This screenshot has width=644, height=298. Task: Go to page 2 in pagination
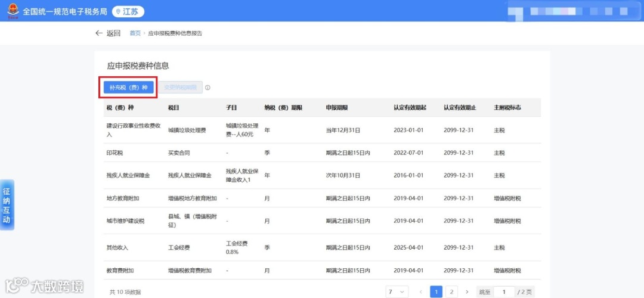[x=451, y=292]
